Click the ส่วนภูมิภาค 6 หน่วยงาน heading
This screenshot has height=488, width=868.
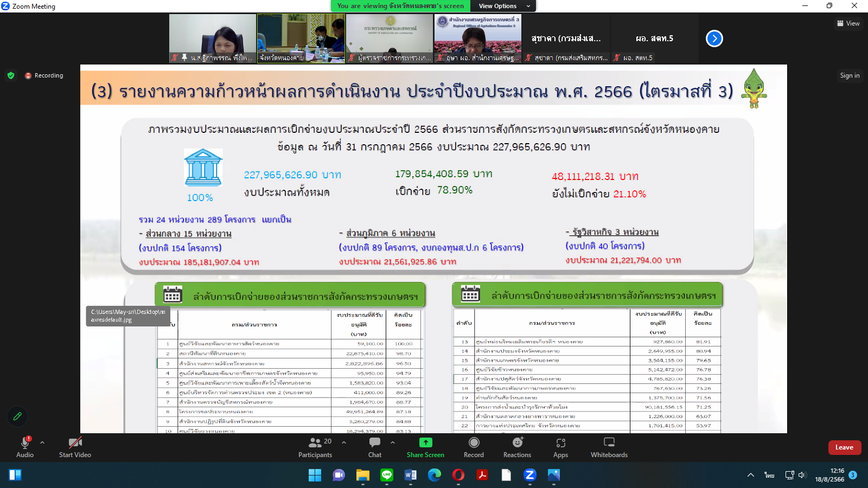(x=391, y=233)
